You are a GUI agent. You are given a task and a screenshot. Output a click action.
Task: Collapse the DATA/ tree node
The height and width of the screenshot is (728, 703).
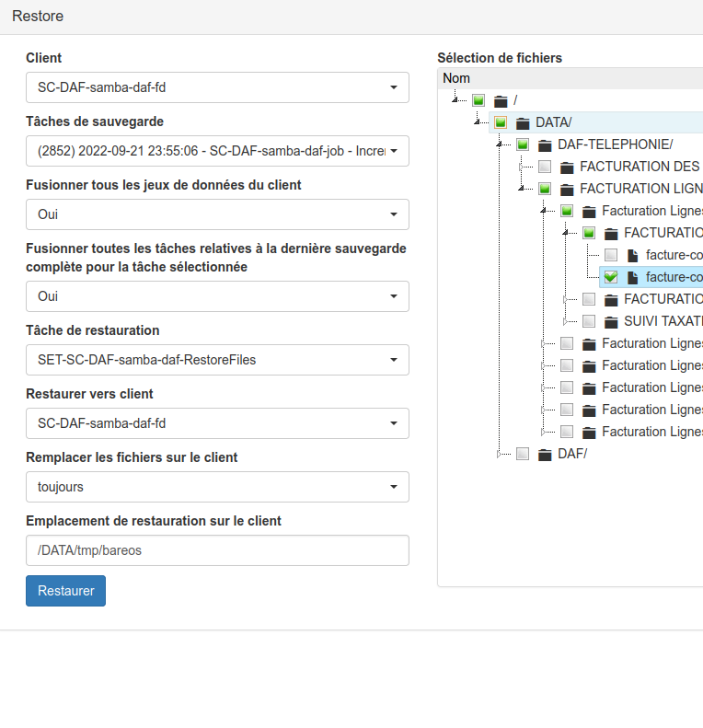[478, 122]
